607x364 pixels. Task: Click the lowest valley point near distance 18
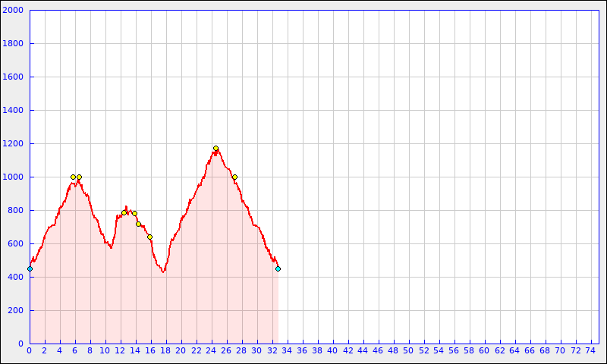(x=163, y=271)
